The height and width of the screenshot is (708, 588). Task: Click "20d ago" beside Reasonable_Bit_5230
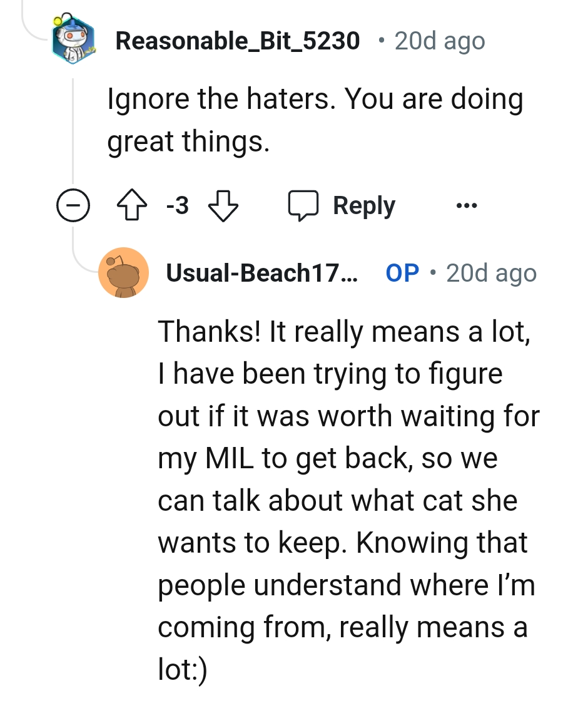(440, 41)
